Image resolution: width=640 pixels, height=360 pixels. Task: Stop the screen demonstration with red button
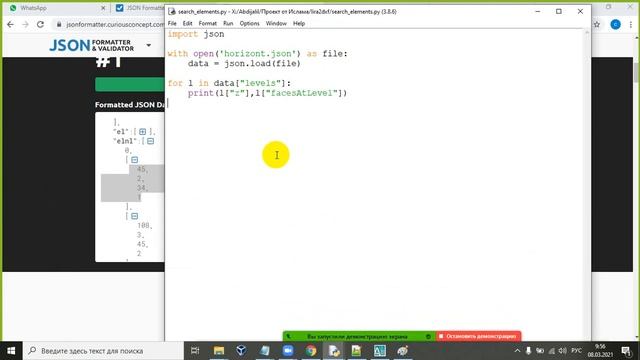point(478,336)
